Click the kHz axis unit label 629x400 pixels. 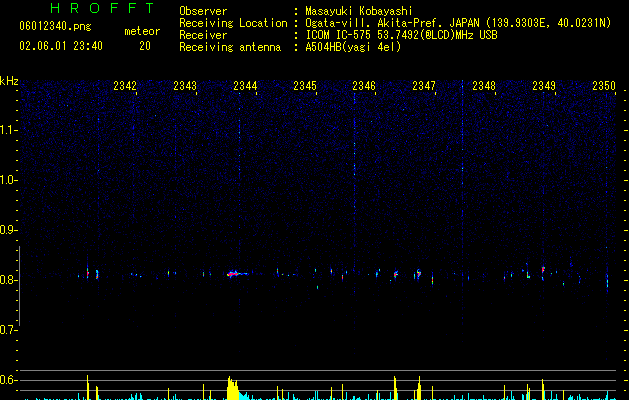[9, 81]
